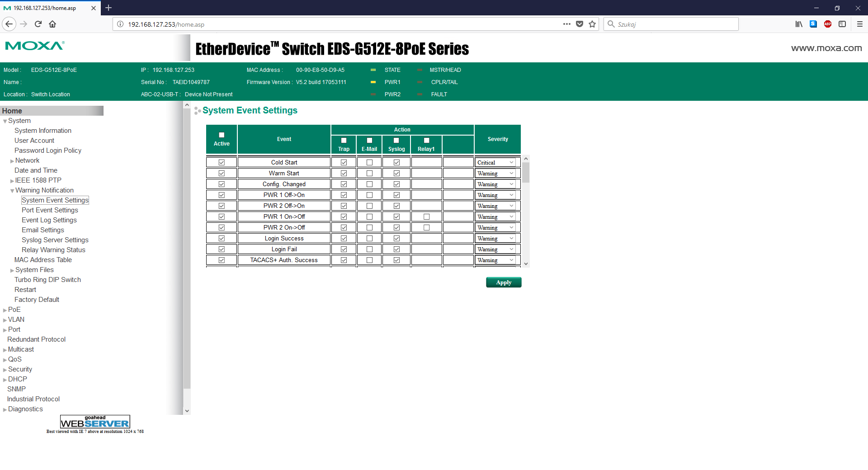Open Relay Warning Status page

pyautogui.click(x=53, y=250)
